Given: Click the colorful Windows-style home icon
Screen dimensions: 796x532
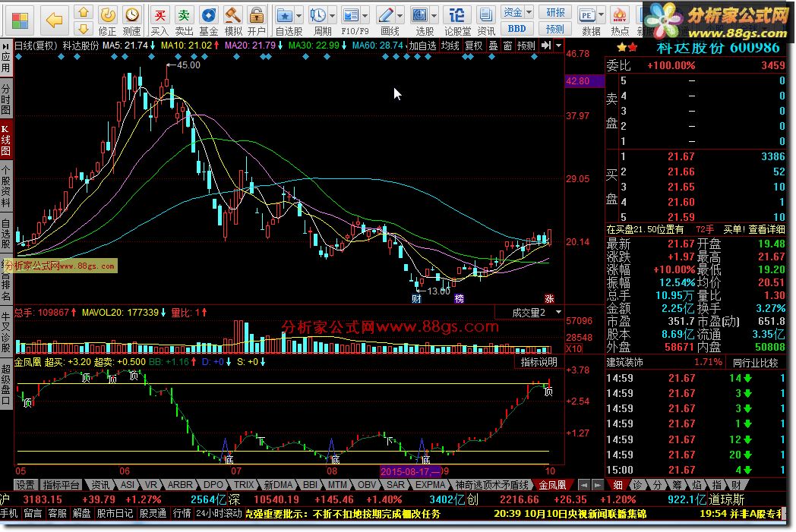Looking at the screenshot, I should (x=20, y=20).
